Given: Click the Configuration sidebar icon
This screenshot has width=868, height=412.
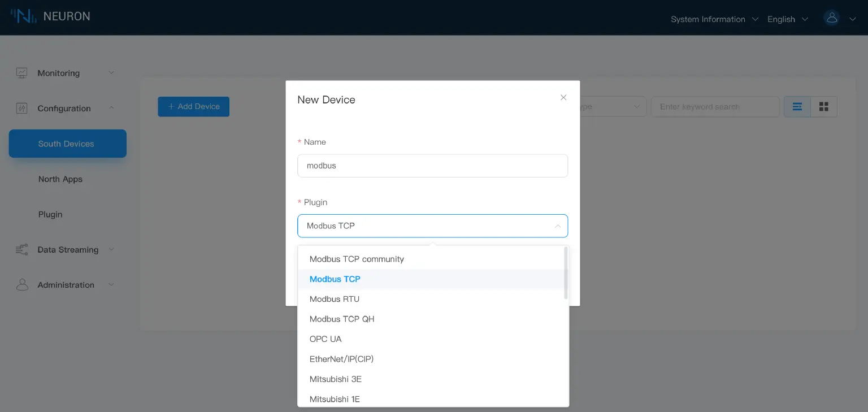Looking at the screenshot, I should [x=21, y=108].
